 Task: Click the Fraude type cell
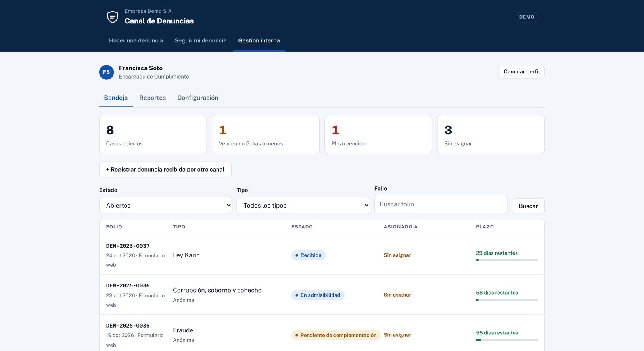pyautogui.click(x=183, y=330)
